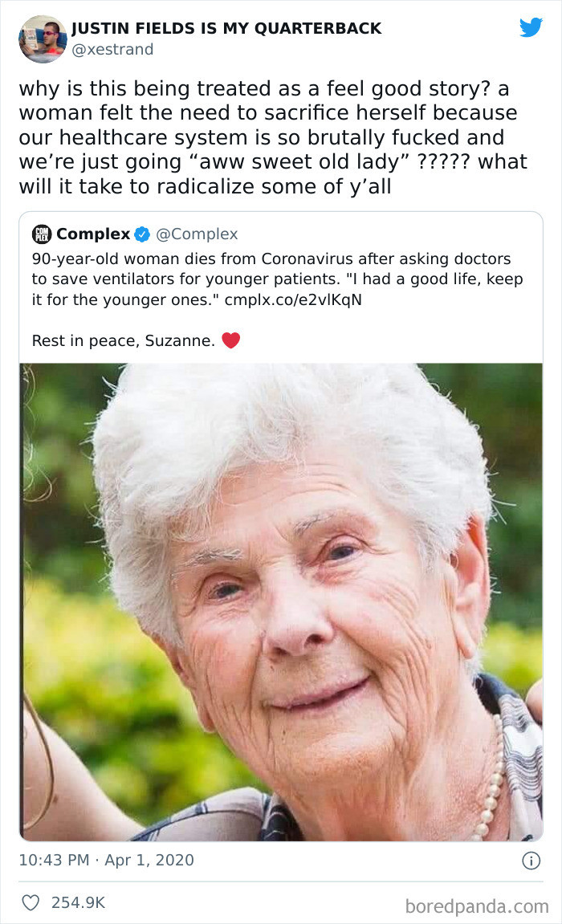The image size is (562, 924).
Task: Click the @Complex handle
Action: point(197,234)
